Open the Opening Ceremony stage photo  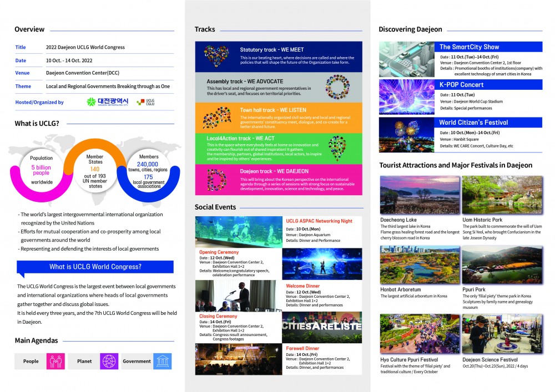pos(322,264)
